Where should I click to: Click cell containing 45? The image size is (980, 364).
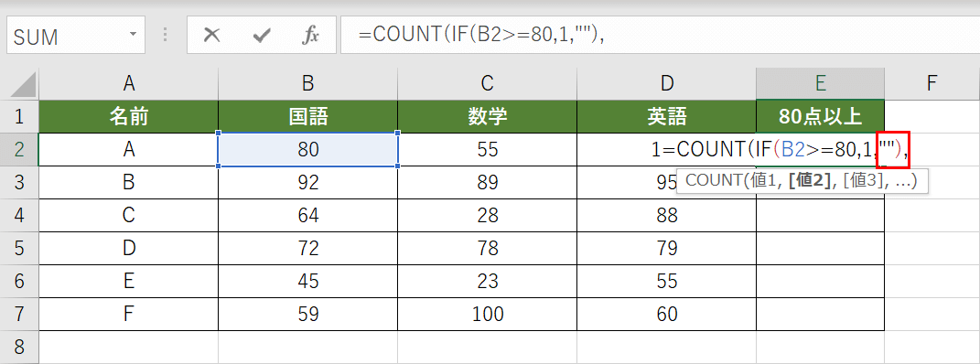click(x=307, y=281)
